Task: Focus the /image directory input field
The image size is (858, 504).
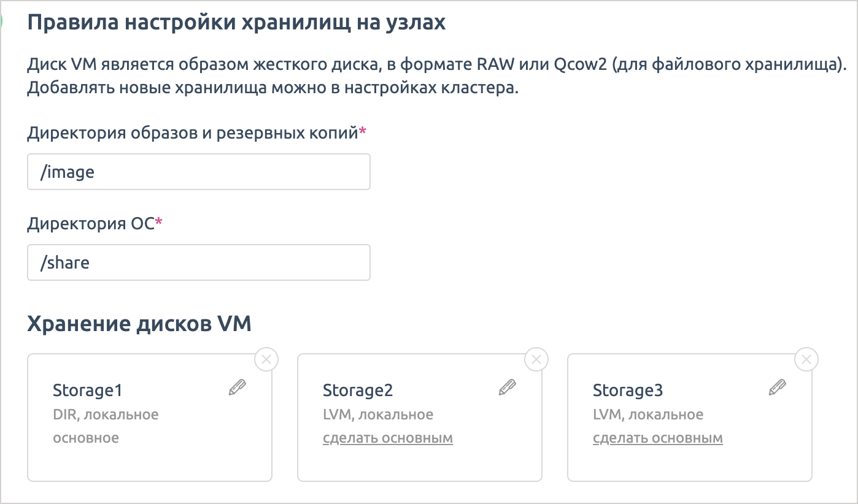Action: pos(198,172)
